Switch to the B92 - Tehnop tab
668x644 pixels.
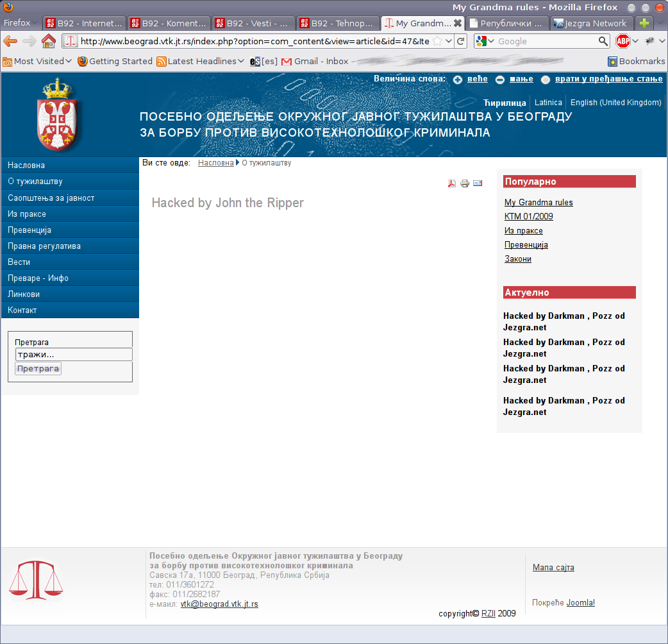(x=338, y=23)
